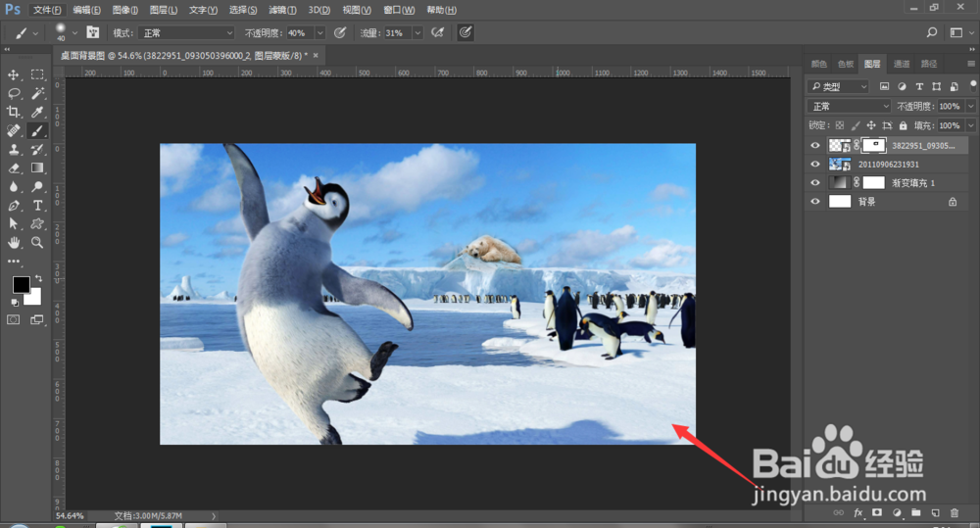Select the Brush tool in toolbox
Image resolution: width=980 pixels, height=528 pixels.
pos(37,130)
